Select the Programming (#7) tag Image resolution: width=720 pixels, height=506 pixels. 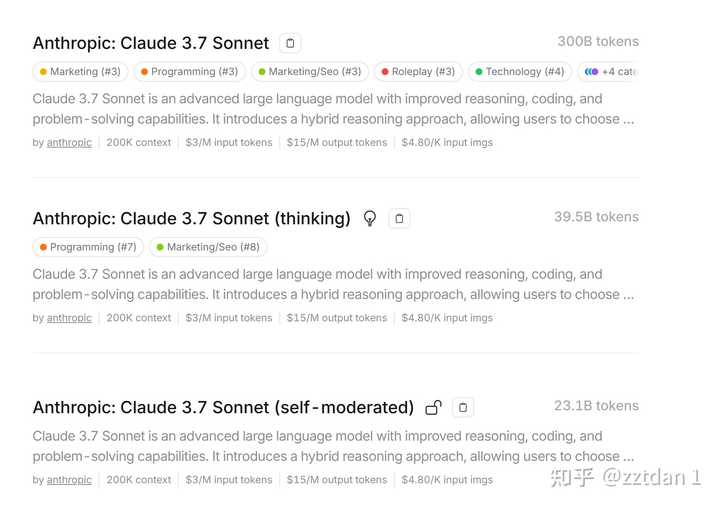[x=88, y=247]
